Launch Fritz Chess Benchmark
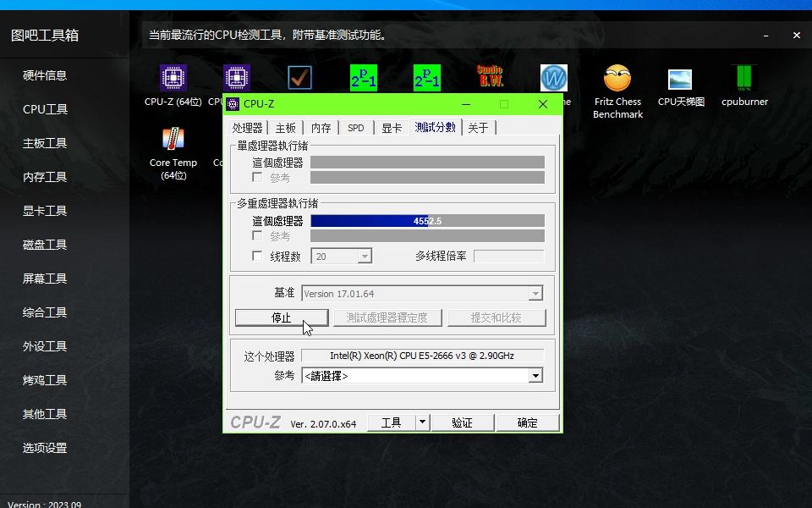Image resolution: width=812 pixels, height=508 pixels. (617, 91)
